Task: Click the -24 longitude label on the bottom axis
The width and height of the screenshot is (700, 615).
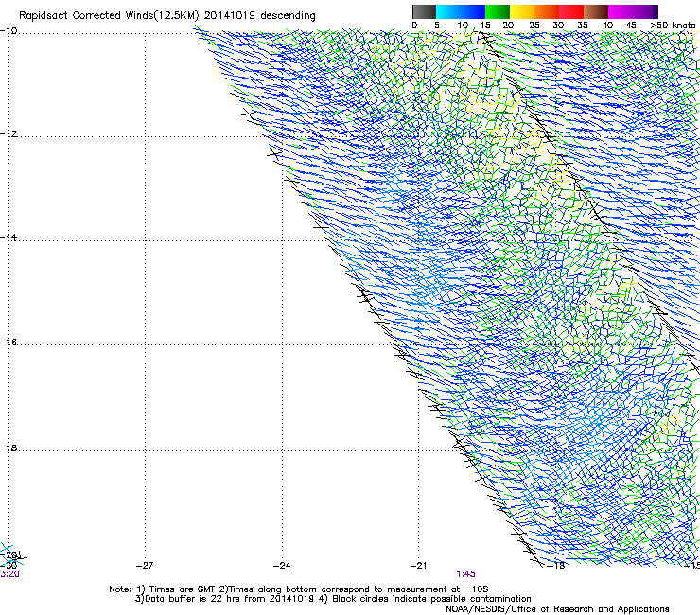Action: tap(282, 566)
